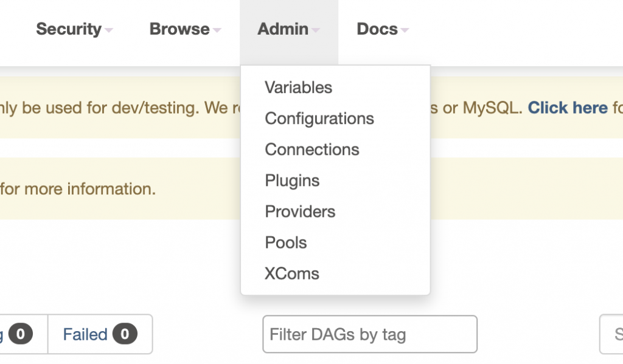This screenshot has width=623, height=364.
Task: Expand the Docs navigation menu
Action: click(x=377, y=29)
